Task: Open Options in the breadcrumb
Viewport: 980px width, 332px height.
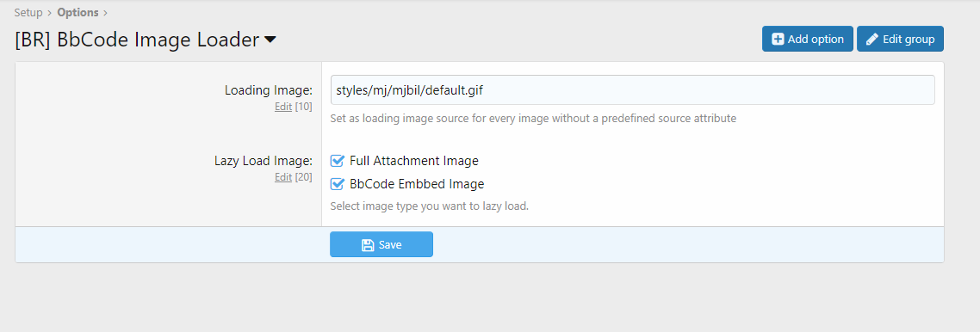Action: click(x=78, y=13)
